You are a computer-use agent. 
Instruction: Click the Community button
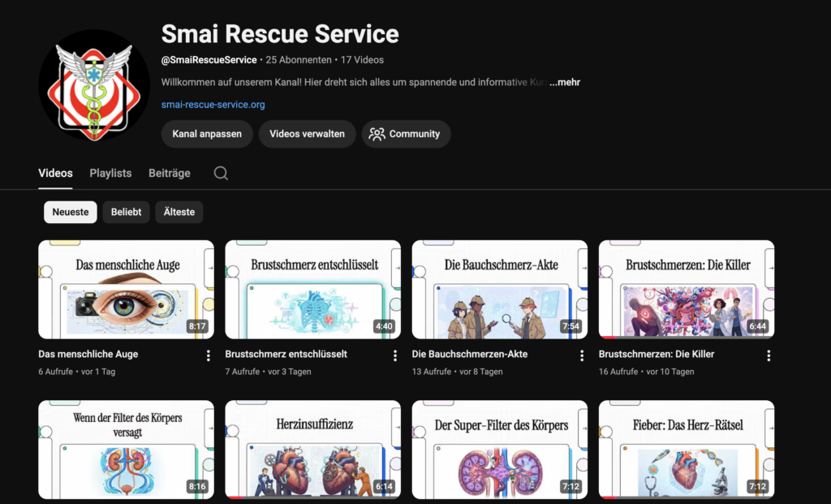[x=406, y=134]
